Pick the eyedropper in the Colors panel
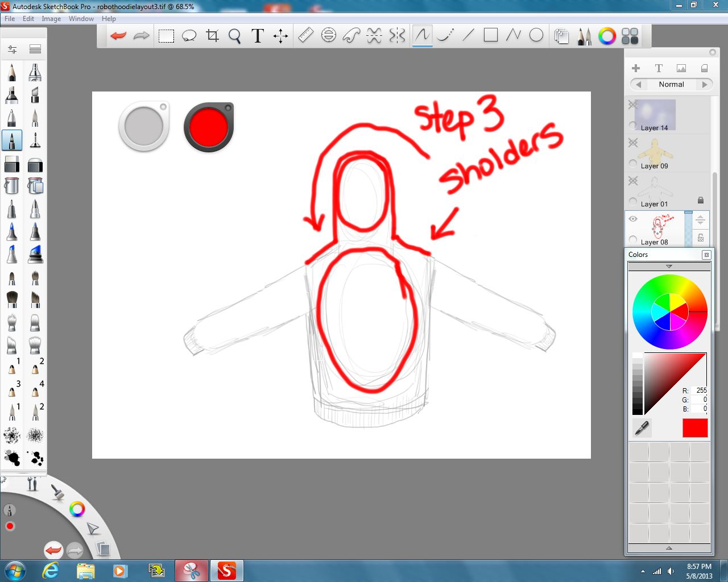728x582 pixels. tap(642, 428)
